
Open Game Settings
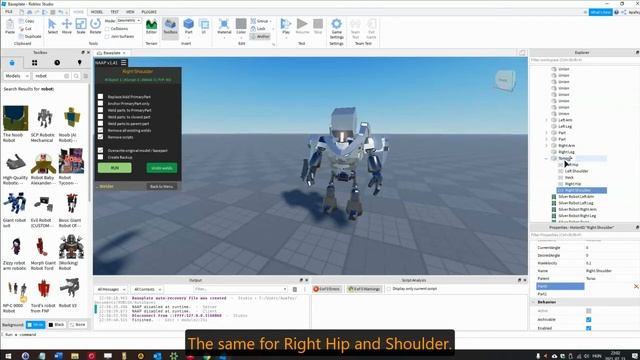click(x=336, y=29)
